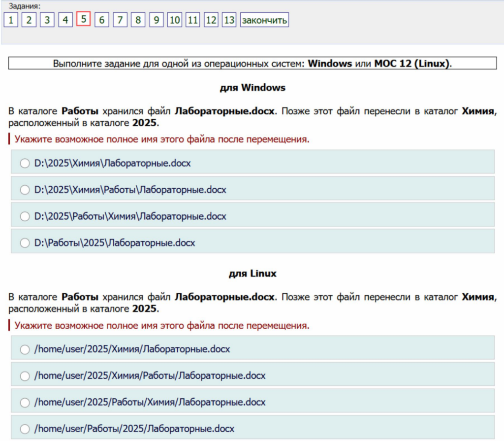Switch to task 7

(x=120, y=20)
